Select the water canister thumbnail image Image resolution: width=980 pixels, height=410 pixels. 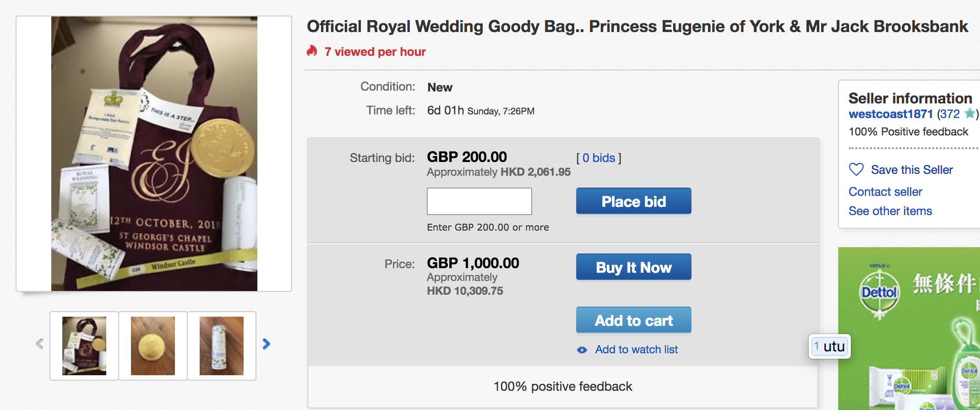pyautogui.click(x=222, y=346)
